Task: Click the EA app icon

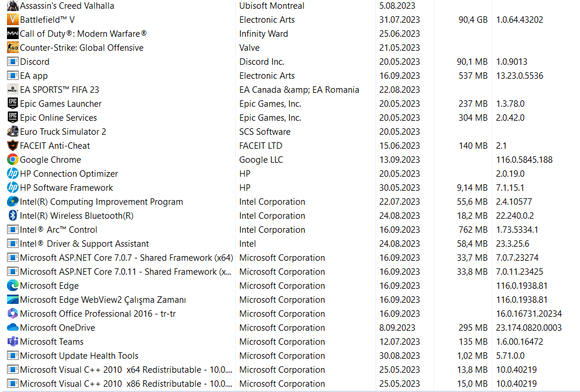Action: tap(13, 75)
